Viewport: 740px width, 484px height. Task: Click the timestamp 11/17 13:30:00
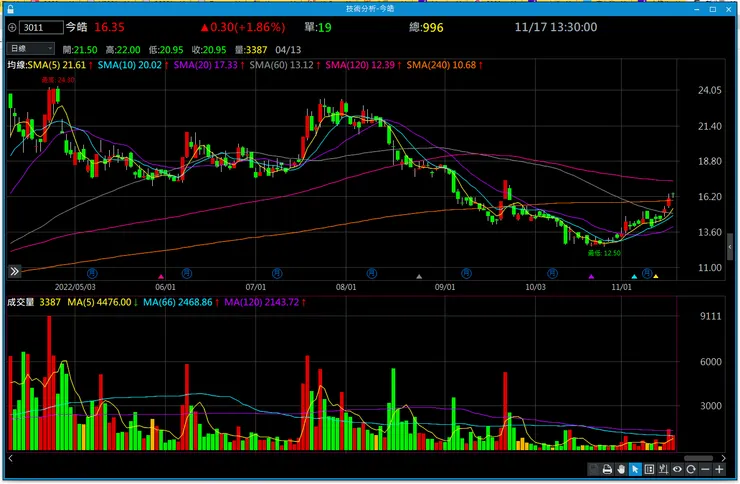tap(555, 27)
